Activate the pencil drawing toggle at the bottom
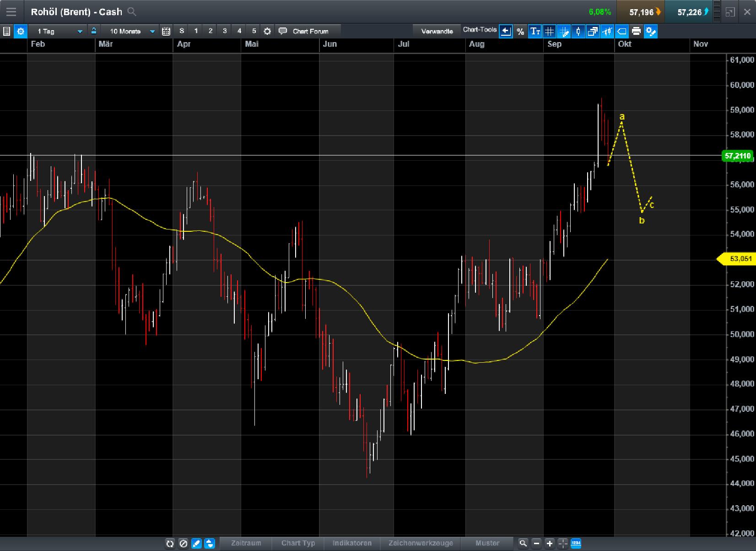Image resolution: width=756 pixels, height=551 pixels. coord(197,544)
